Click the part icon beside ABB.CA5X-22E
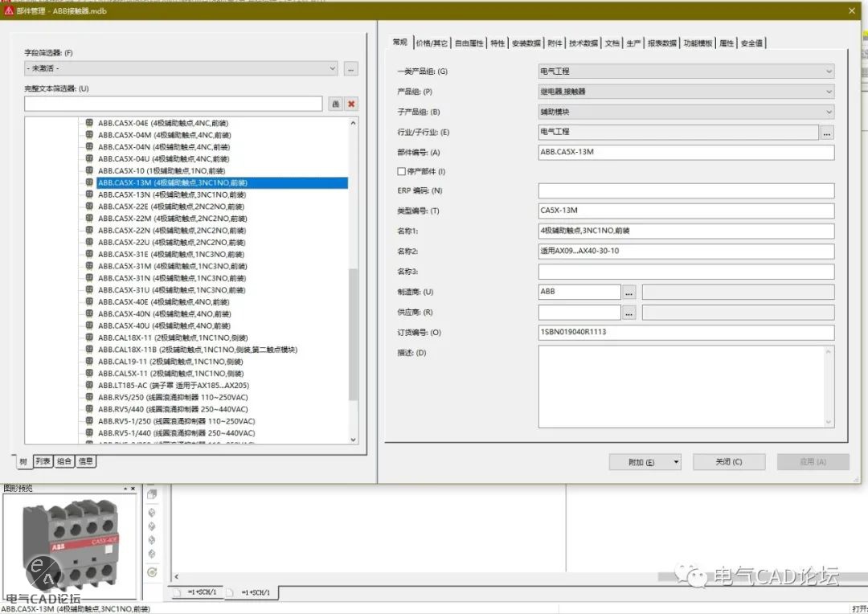Image resolution: width=868 pixels, height=614 pixels. (89, 206)
